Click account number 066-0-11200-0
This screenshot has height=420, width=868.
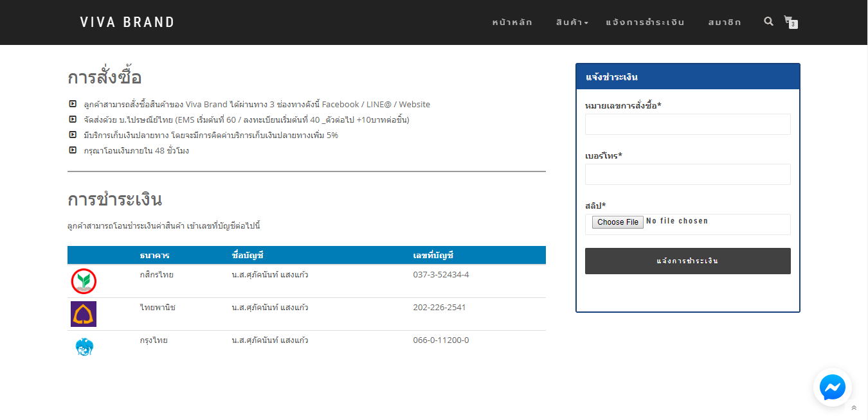click(x=441, y=340)
